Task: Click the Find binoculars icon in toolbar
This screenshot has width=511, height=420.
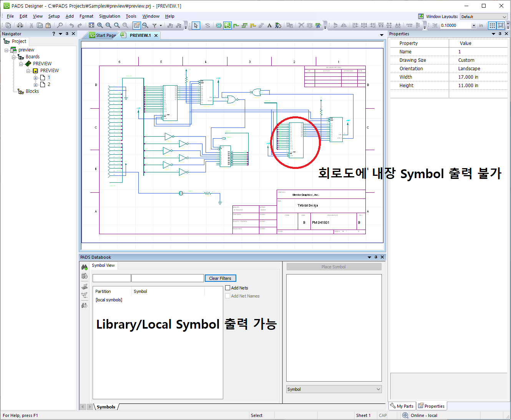Action: pos(60,25)
